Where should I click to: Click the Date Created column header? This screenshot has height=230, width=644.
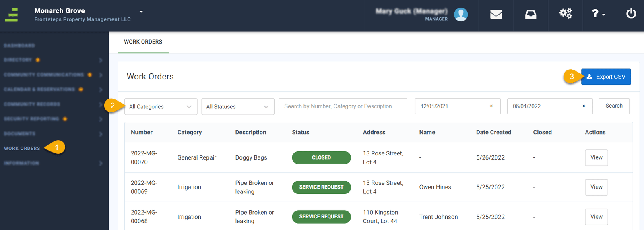click(493, 132)
